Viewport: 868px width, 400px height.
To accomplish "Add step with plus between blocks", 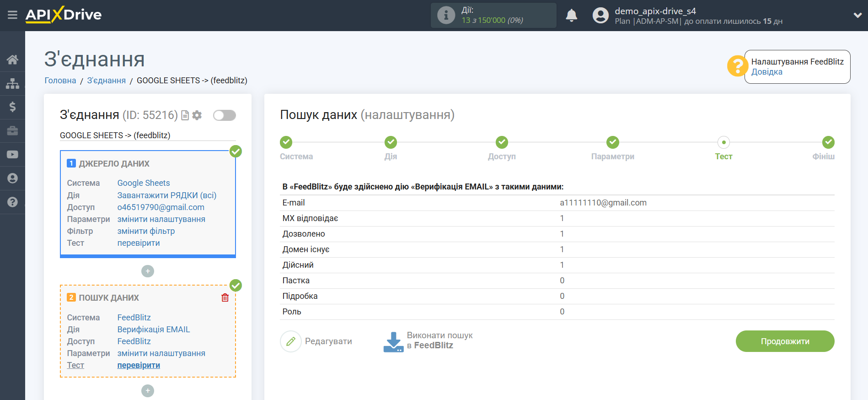I will [148, 271].
